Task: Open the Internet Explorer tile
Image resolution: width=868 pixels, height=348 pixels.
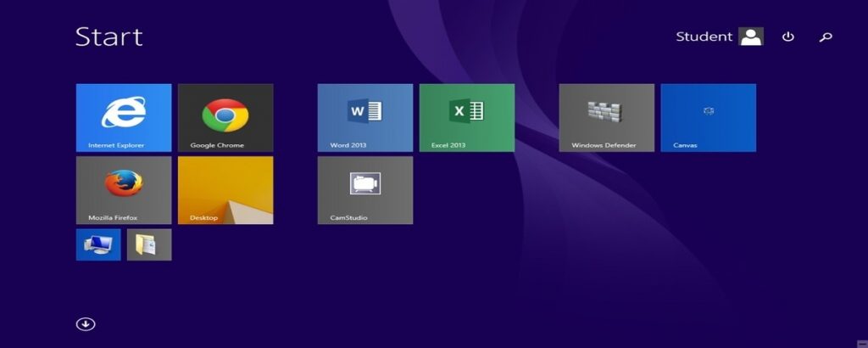Action: click(124, 117)
